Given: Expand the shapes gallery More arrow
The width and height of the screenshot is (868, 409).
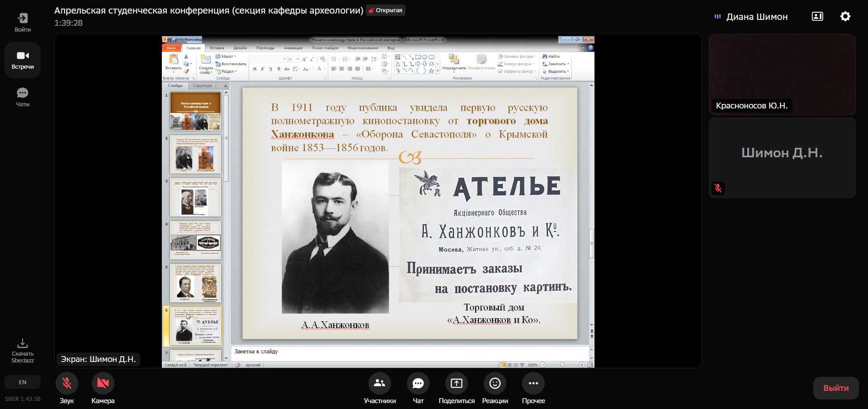Looking at the screenshot, I should tap(438, 71).
